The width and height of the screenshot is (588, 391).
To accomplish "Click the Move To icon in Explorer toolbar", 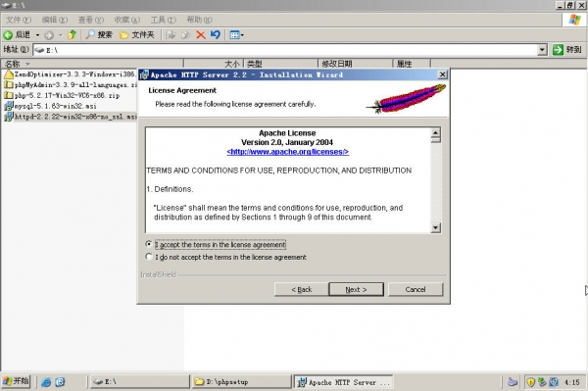I will point(171,35).
